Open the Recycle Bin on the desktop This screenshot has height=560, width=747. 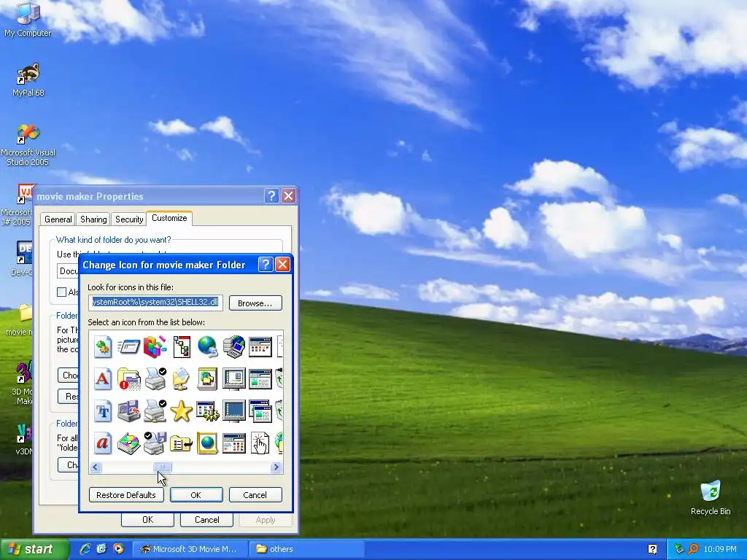point(711,497)
